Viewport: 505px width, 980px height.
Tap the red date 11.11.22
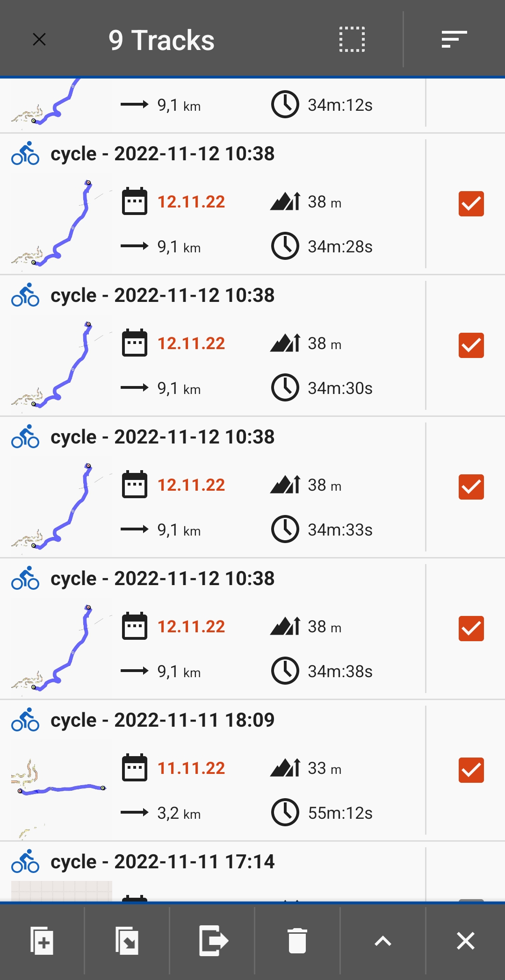[x=191, y=768]
